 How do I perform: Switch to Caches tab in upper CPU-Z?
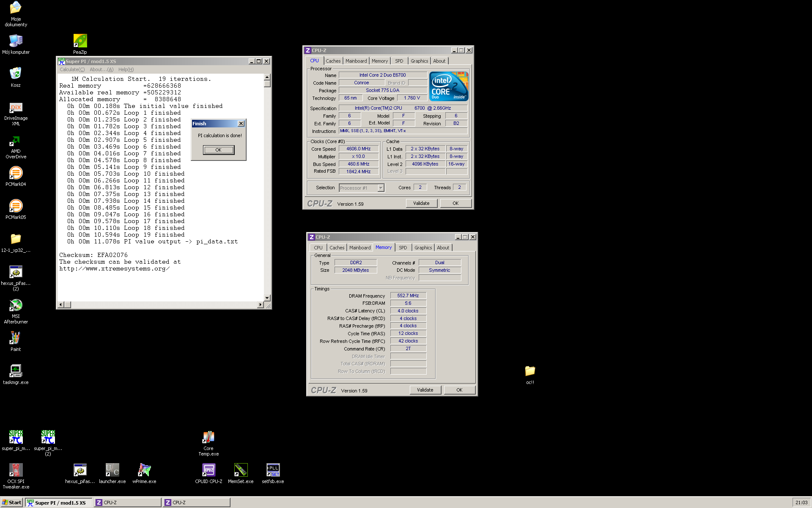click(x=333, y=61)
